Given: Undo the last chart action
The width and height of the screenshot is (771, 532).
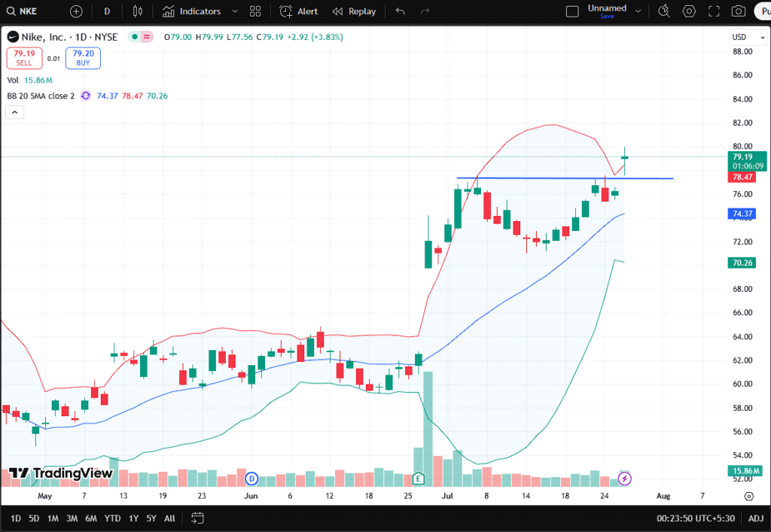Looking at the screenshot, I should (401, 11).
